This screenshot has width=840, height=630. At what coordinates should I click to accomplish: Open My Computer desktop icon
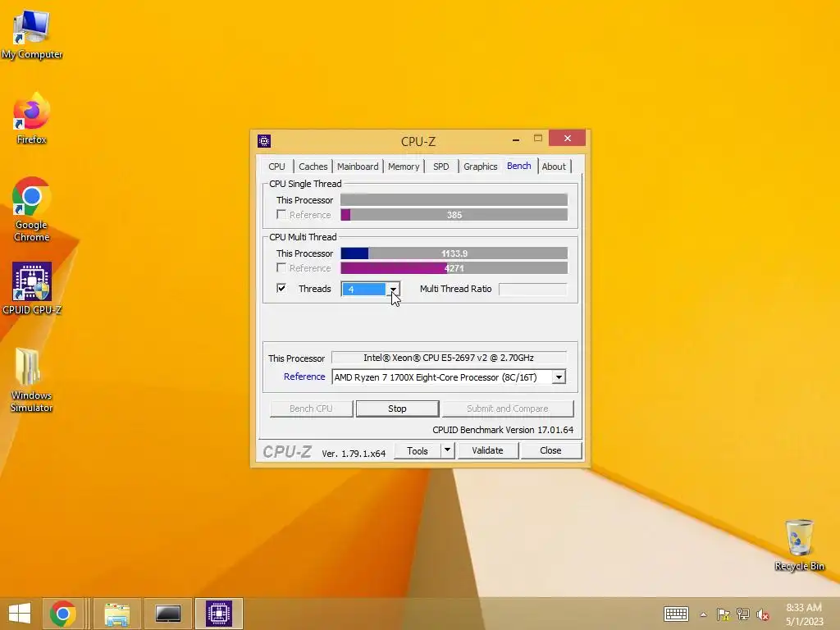(32, 33)
